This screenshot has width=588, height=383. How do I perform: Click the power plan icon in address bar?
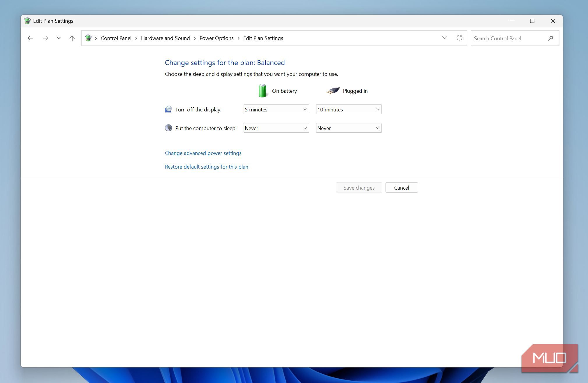point(88,38)
